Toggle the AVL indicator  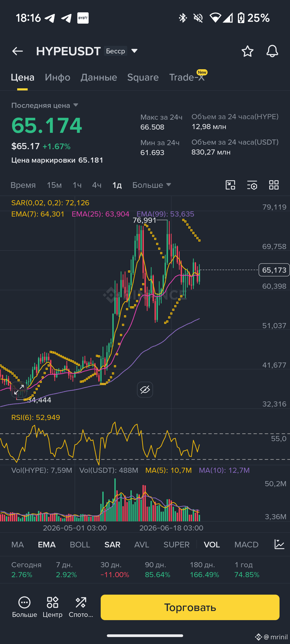142,545
